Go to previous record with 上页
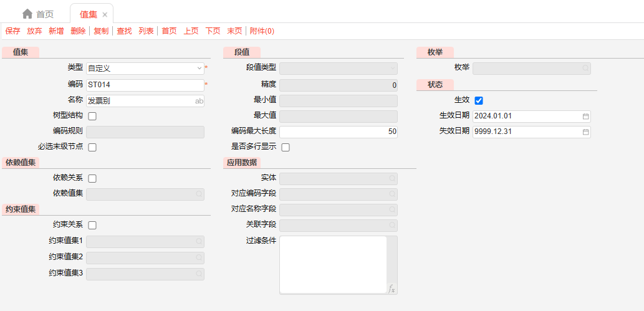The height and width of the screenshot is (311, 644). click(191, 31)
